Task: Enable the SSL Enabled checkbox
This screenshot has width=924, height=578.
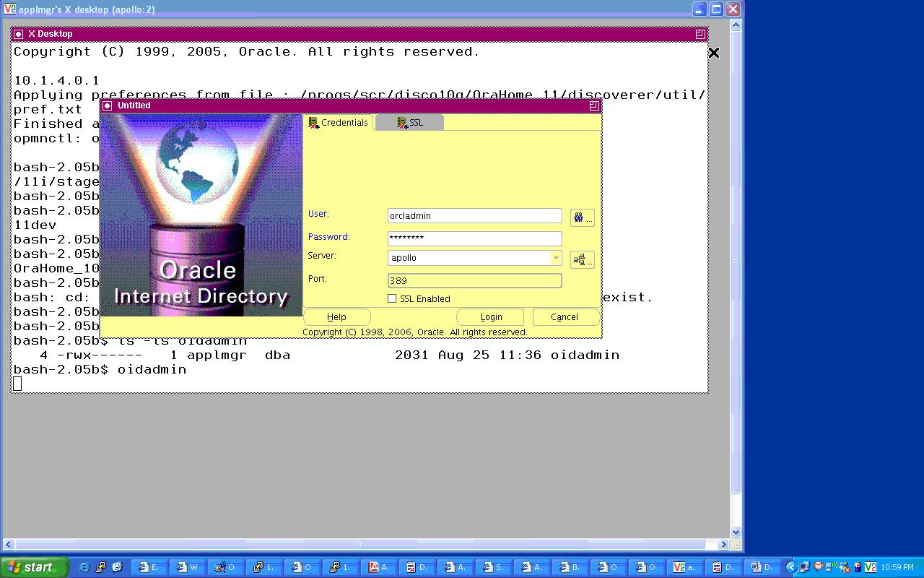Action: coord(392,298)
